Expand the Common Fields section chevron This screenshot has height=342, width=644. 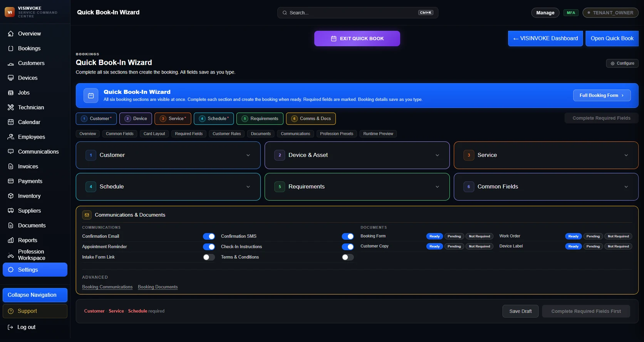pyautogui.click(x=626, y=187)
